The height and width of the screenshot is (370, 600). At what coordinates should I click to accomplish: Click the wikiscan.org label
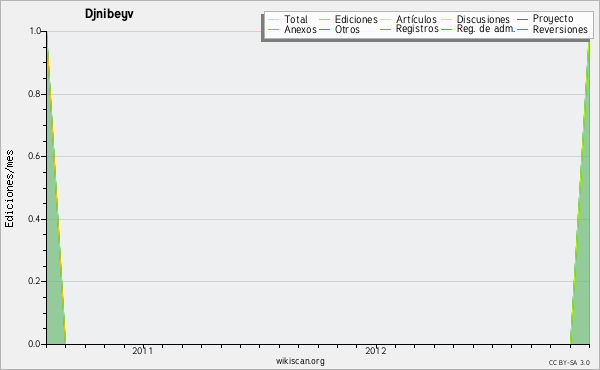click(x=300, y=361)
